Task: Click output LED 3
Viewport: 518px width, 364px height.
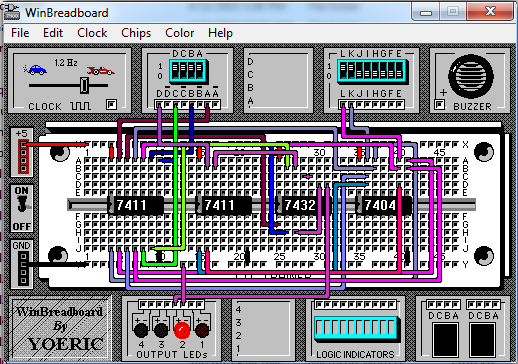Action: [161, 330]
